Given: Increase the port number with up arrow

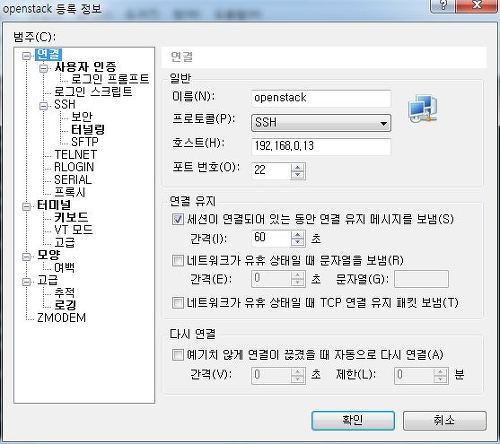Looking at the screenshot, I should point(298,167).
